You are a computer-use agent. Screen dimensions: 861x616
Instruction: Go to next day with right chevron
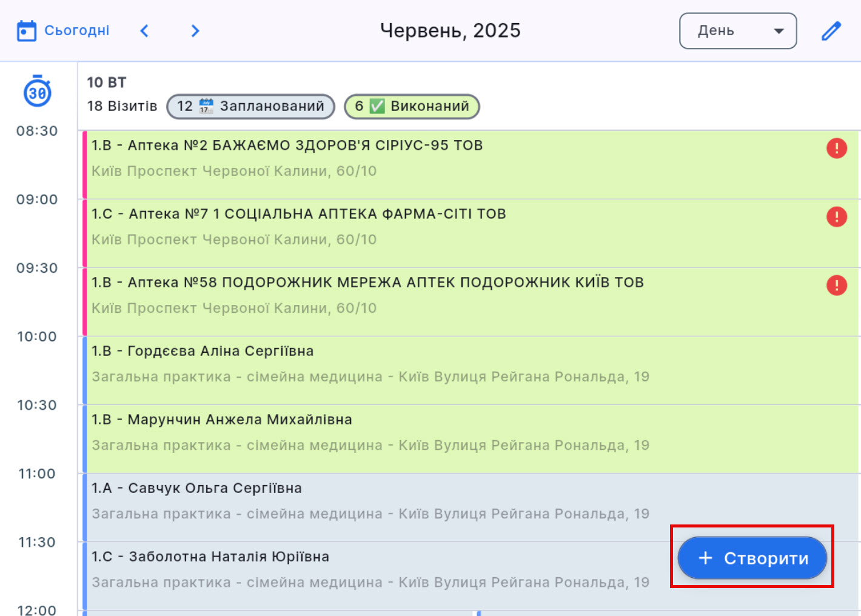point(195,31)
